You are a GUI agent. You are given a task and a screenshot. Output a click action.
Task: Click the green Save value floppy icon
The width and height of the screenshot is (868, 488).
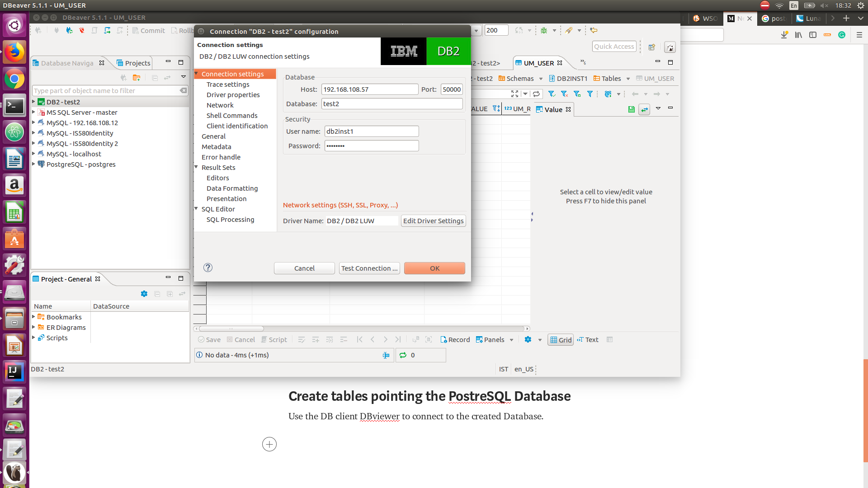pyautogui.click(x=632, y=109)
